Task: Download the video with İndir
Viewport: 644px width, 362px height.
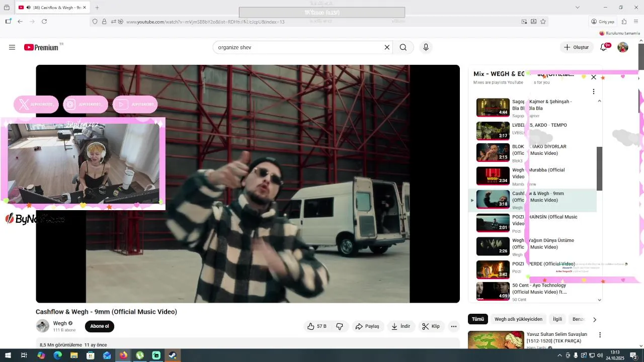Action: [401, 326]
